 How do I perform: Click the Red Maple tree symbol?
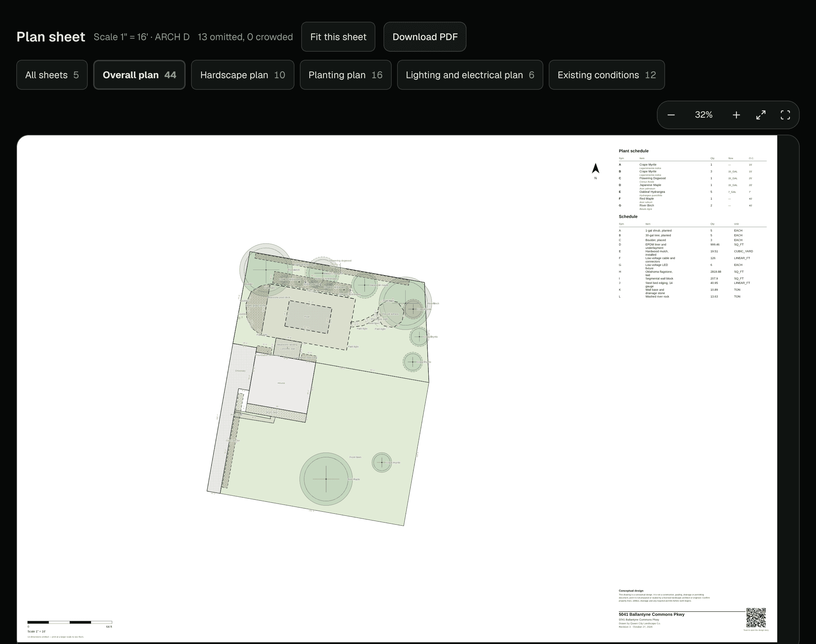326,479
